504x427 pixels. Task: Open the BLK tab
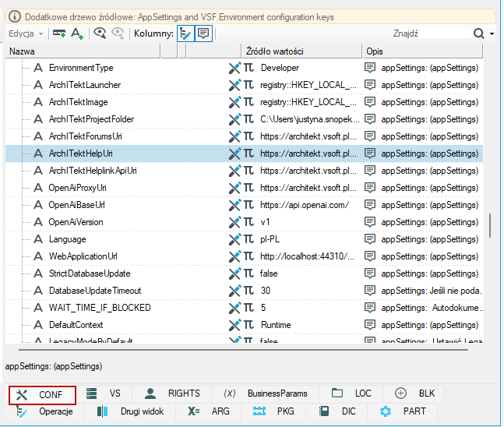point(414,393)
